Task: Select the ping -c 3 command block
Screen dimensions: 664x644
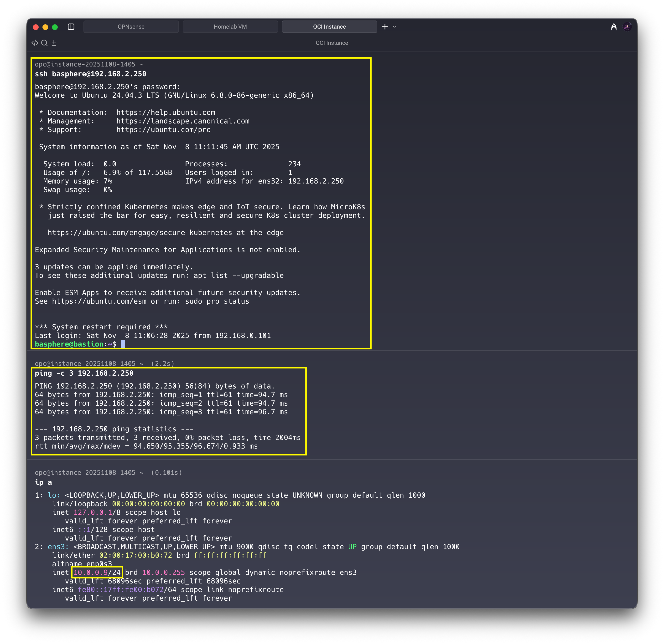Action: click(84, 373)
